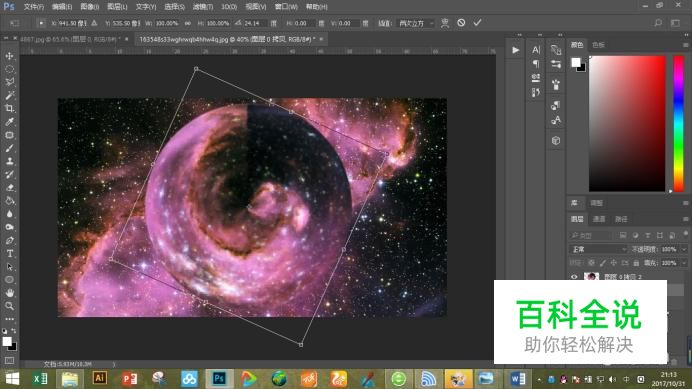The width and height of the screenshot is (692, 389).
Task: Select the Eyedropper tool
Action: 9,122
